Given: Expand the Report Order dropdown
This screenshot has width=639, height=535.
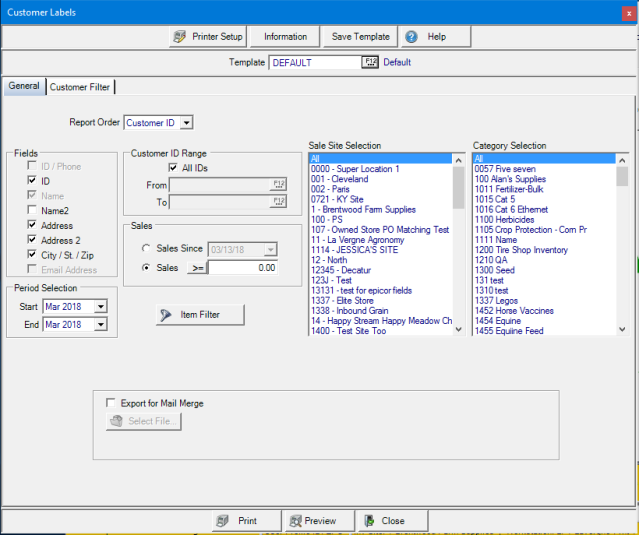Looking at the screenshot, I should point(186,123).
